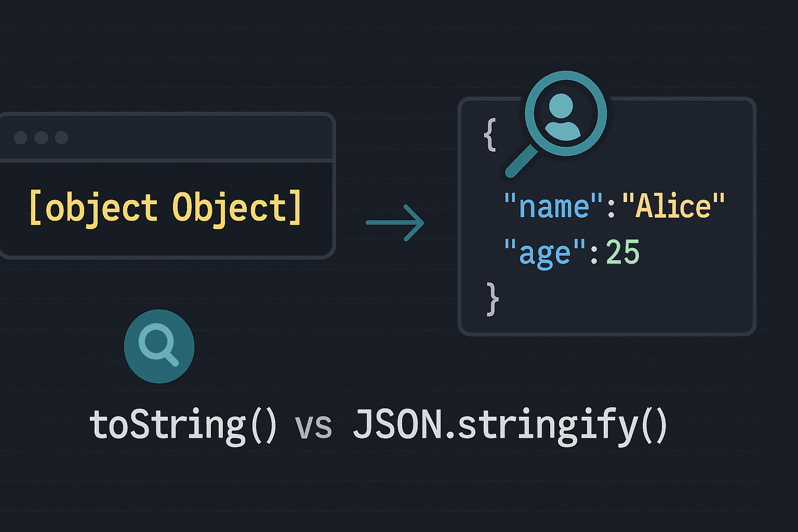Click the JSON.stringify() text in the caption

coord(509,426)
